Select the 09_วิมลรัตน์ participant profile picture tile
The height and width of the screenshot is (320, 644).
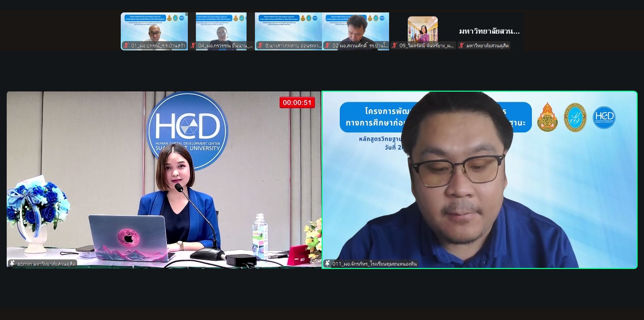423,31
